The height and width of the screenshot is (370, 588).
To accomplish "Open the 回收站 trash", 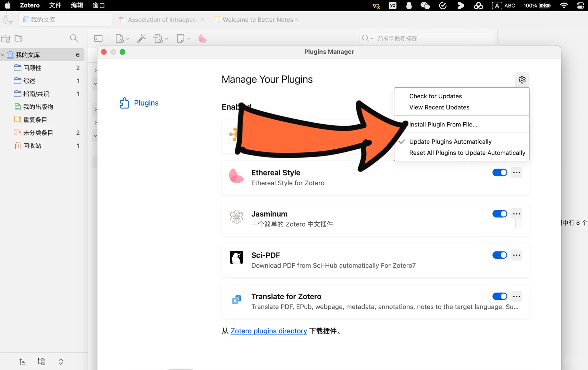I will coord(42,146).
